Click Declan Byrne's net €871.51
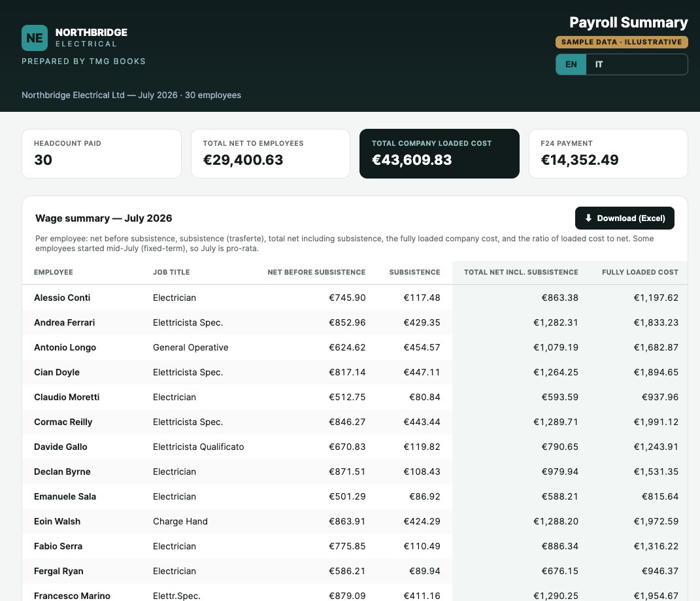The image size is (700, 601). tap(347, 472)
